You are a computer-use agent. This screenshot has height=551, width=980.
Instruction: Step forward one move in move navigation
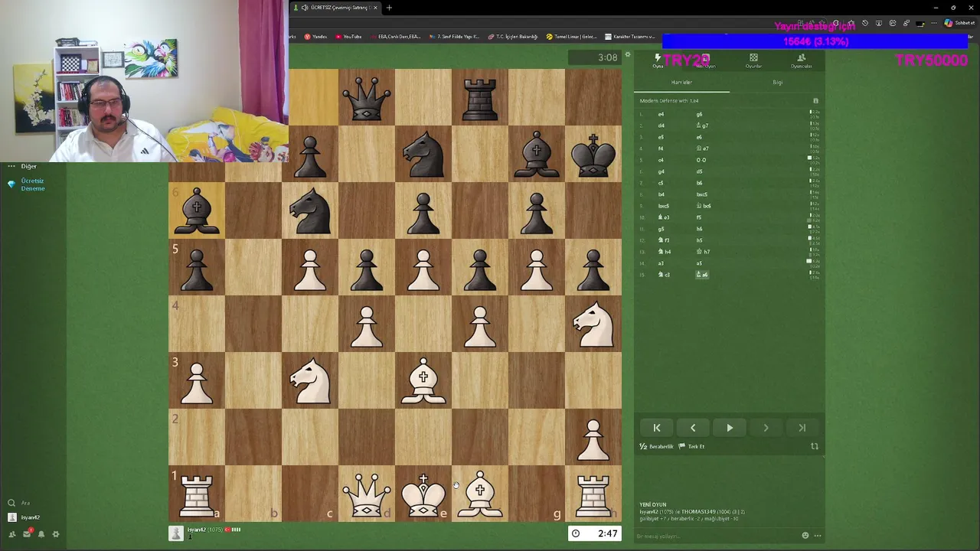[x=766, y=428]
